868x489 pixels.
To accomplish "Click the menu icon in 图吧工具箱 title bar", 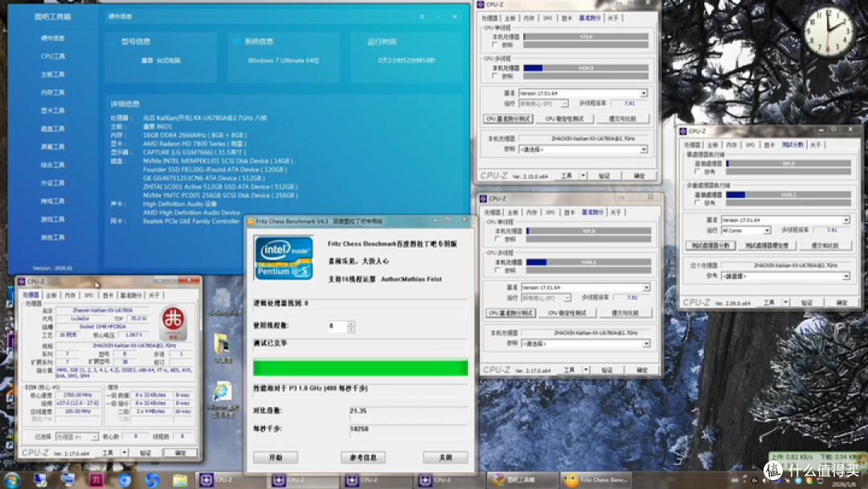I will (422, 17).
